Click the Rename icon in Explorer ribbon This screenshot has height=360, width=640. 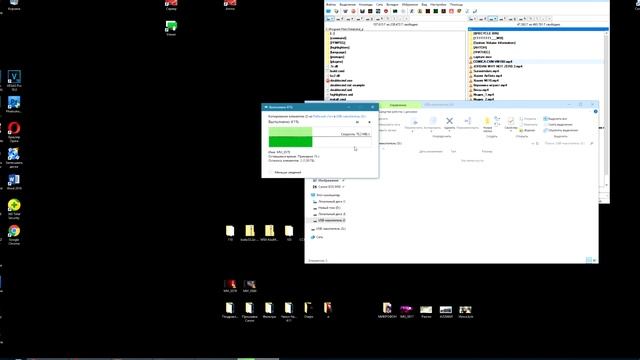click(468, 122)
